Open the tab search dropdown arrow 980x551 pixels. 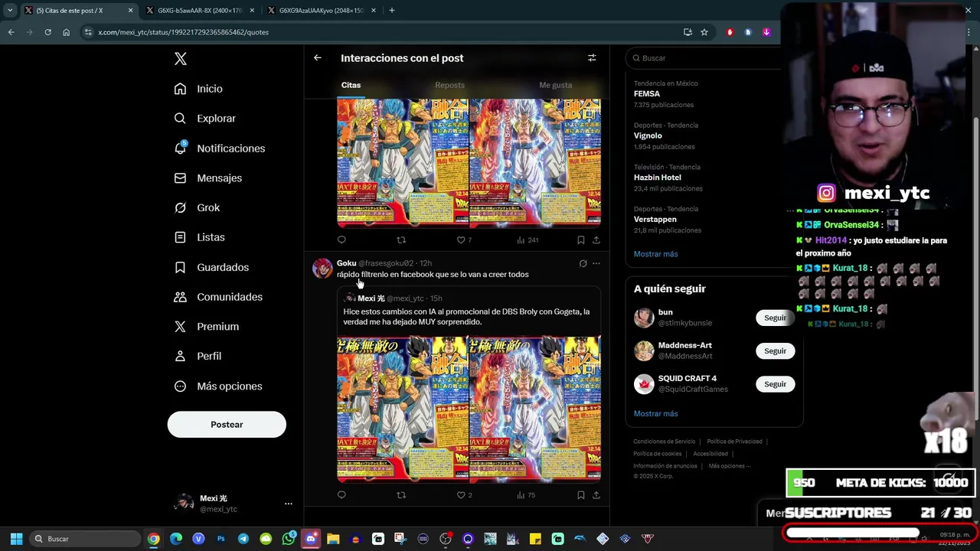10,11
